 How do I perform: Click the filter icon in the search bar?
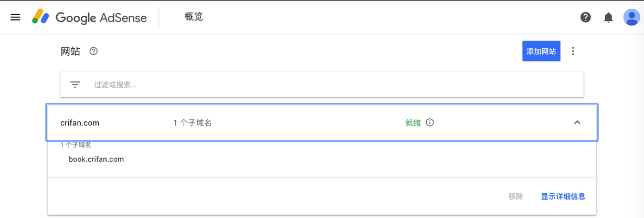(x=75, y=85)
